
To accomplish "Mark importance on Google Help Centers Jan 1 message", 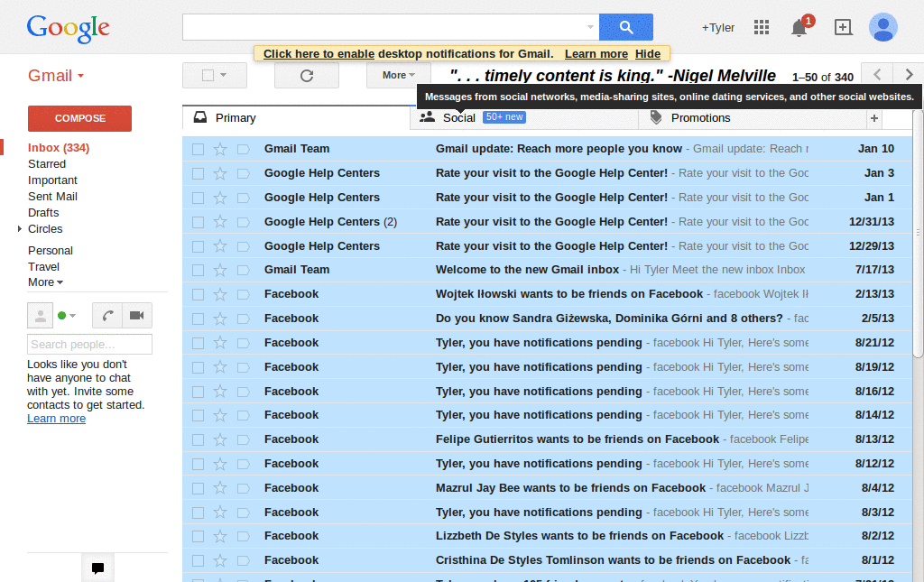I will click(243, 198).
